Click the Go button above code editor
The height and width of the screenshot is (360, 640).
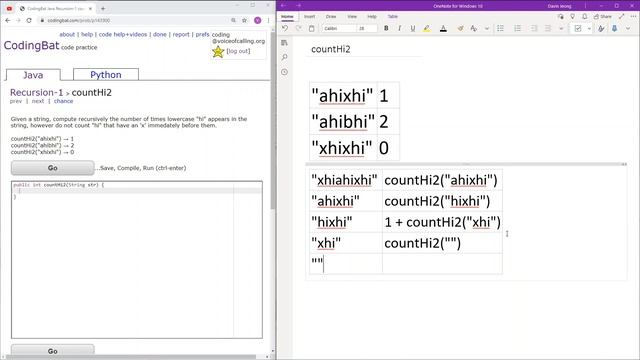(x=53, y=168)
